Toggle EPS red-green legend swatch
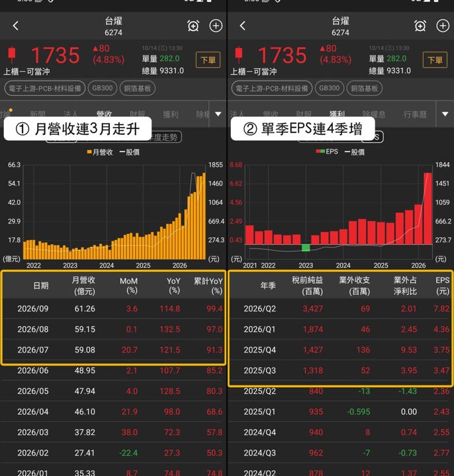The height and width of the screenshot is (476, 454). [320, 151]
